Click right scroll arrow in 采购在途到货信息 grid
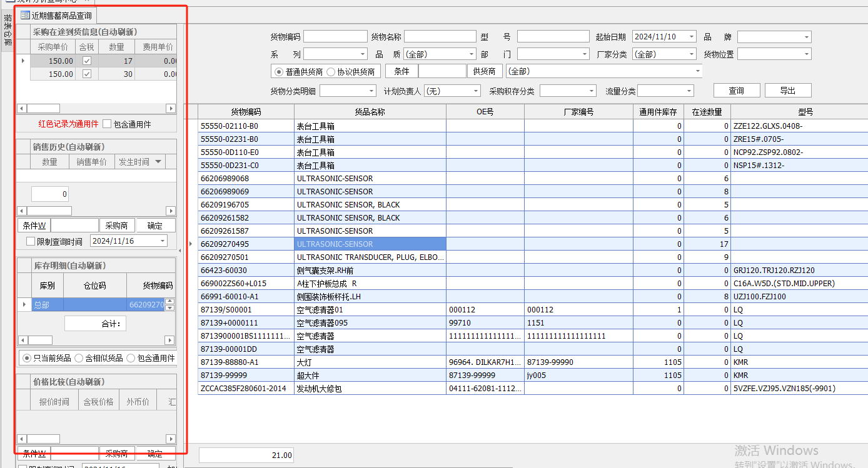The height and width of the screenshot is (468, 868). [171, 108]
